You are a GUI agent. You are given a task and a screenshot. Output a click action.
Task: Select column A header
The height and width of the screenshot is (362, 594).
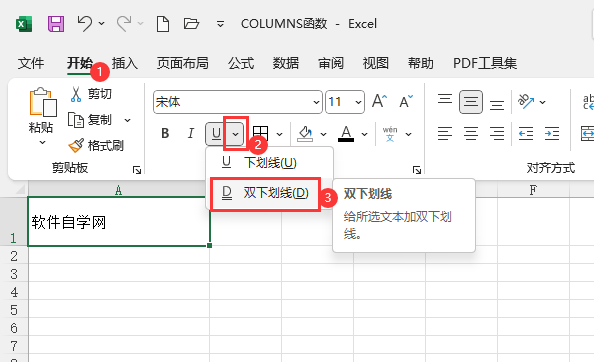pos(118,190)
